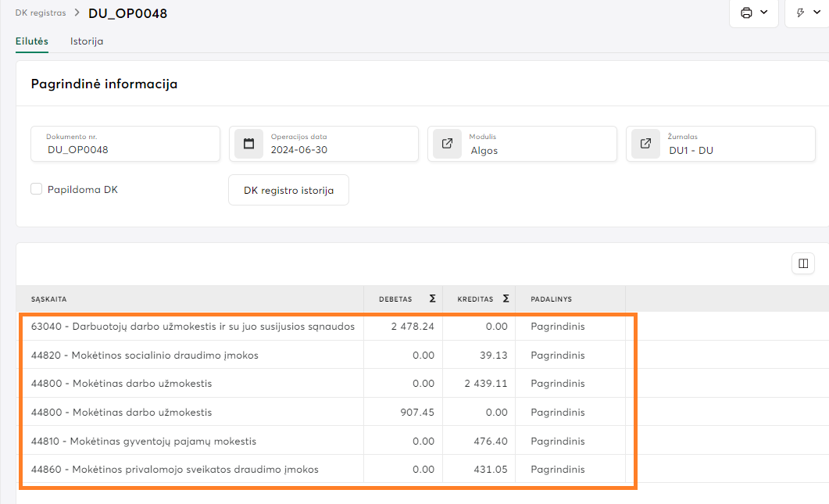
Task: Open the Žurnalas external link icon
Action: (x=645, y=144)
